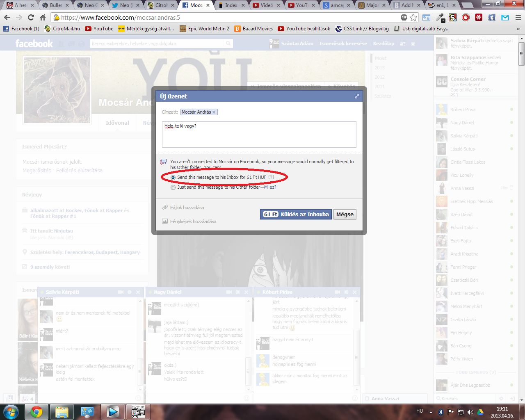Open the media player taskbar icon
The image size is (525, 420).
(x=112, y=412)
